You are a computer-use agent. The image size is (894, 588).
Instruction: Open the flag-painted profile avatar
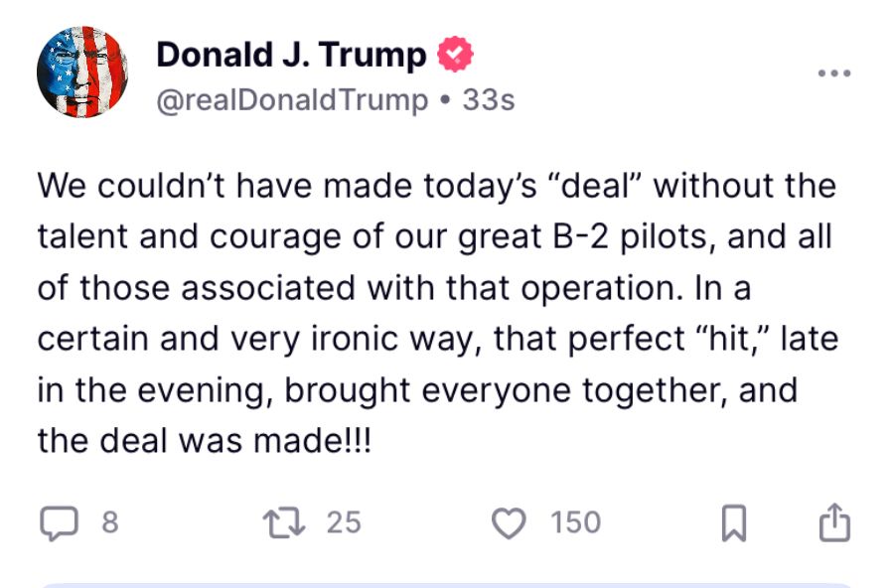(x=81, y=73)
